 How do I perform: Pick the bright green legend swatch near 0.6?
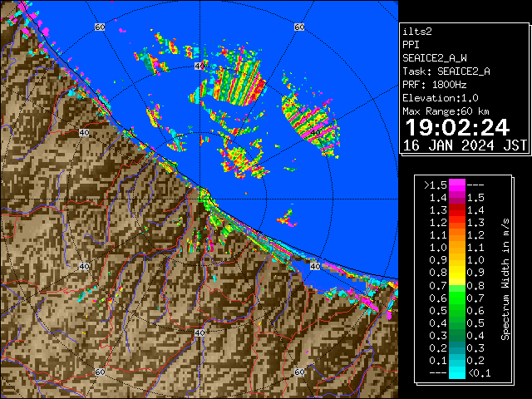coord(457,298)
